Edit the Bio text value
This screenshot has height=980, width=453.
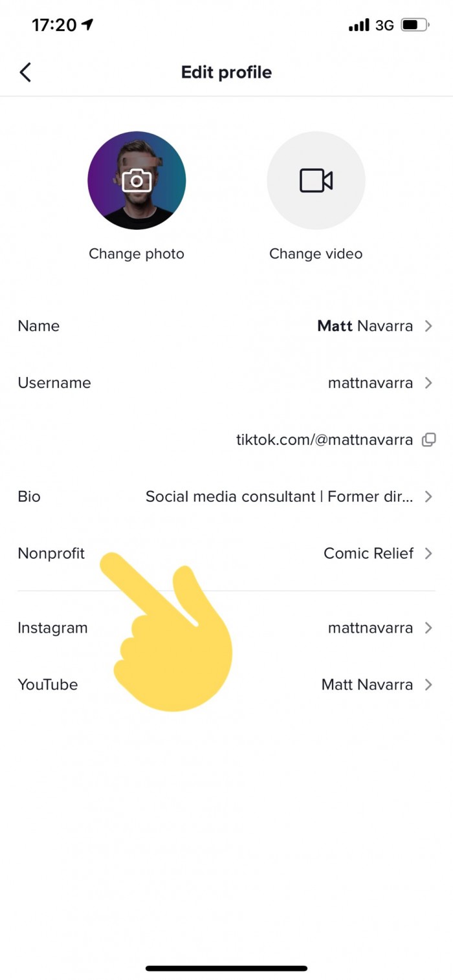[x=279, y=497]
